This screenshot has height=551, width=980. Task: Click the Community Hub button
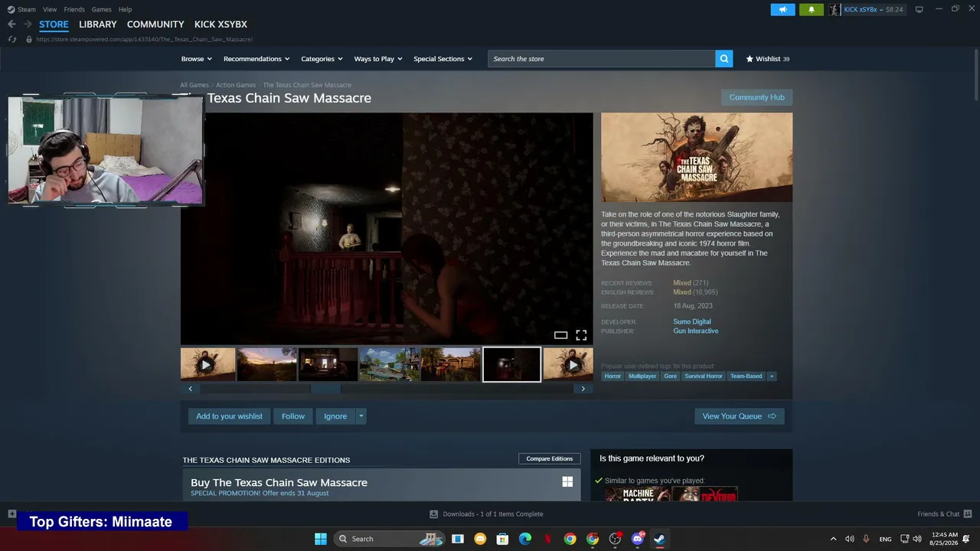click(756, 97)
